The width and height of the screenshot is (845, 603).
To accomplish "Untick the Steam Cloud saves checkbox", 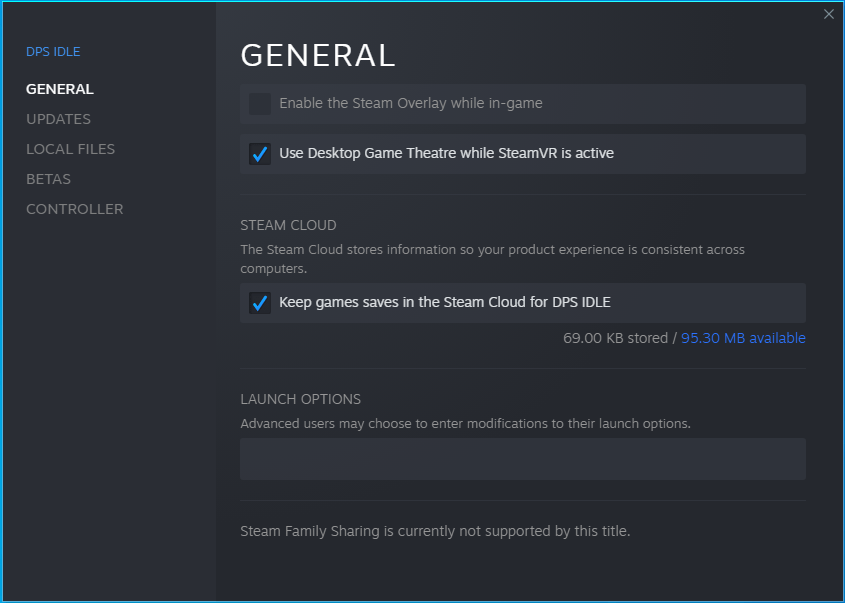I will pyautogui.click(x=260, y=303).
